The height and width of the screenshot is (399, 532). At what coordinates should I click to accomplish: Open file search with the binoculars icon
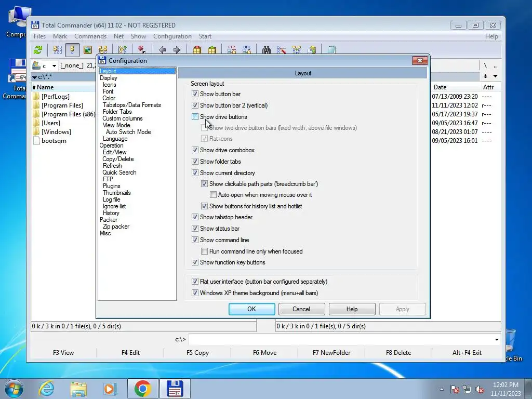pos(267,50)
